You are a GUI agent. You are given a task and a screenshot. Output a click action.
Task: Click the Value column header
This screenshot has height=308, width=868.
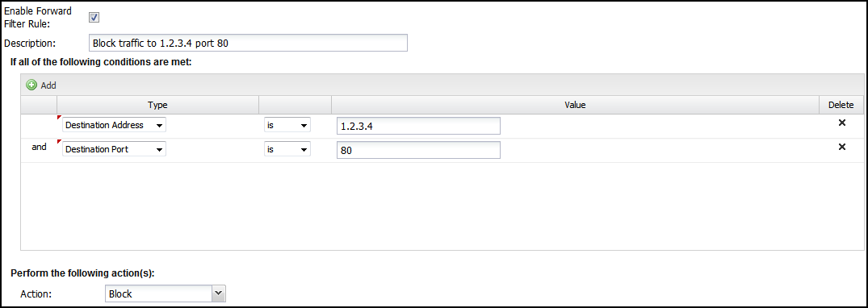click(575, 105)
